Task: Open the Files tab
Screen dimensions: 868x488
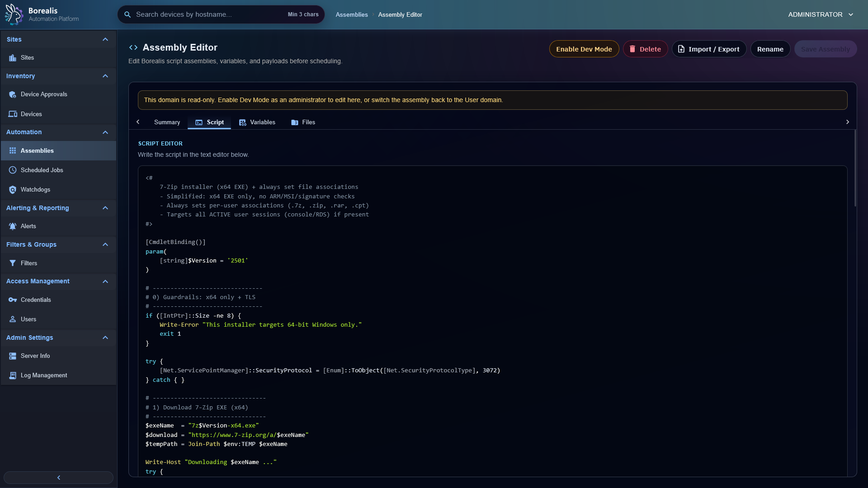Action: (303, 122)
